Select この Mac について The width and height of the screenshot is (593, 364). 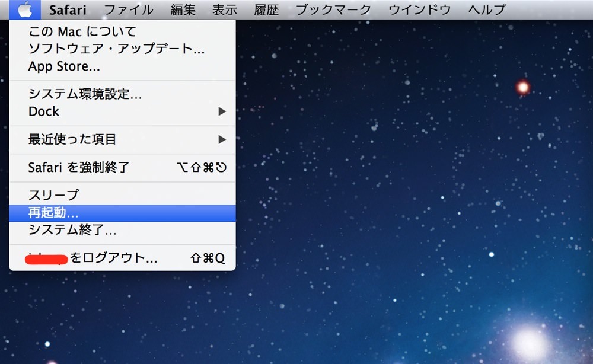point(122,31)
